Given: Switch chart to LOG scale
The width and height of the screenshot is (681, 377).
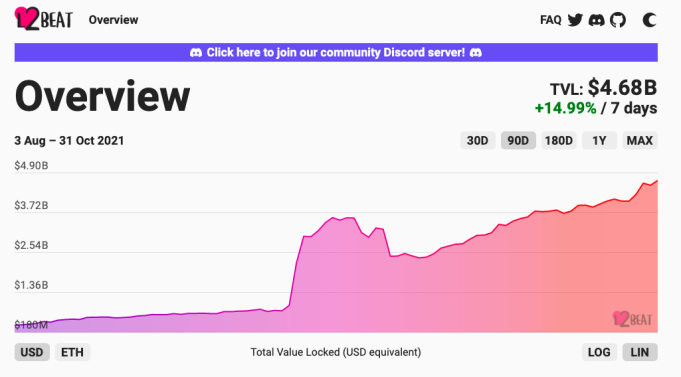Looking at the screenshot, I should [x=599, y=352].
